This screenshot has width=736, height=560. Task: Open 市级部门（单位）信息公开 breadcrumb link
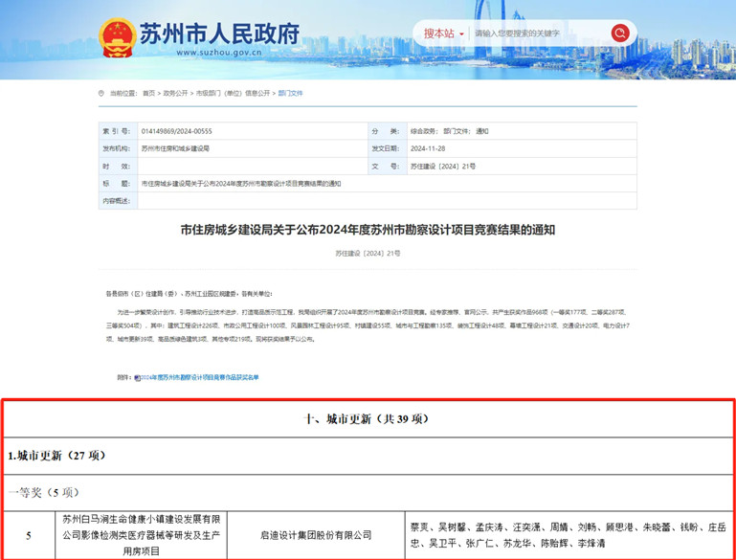[233, 93]
